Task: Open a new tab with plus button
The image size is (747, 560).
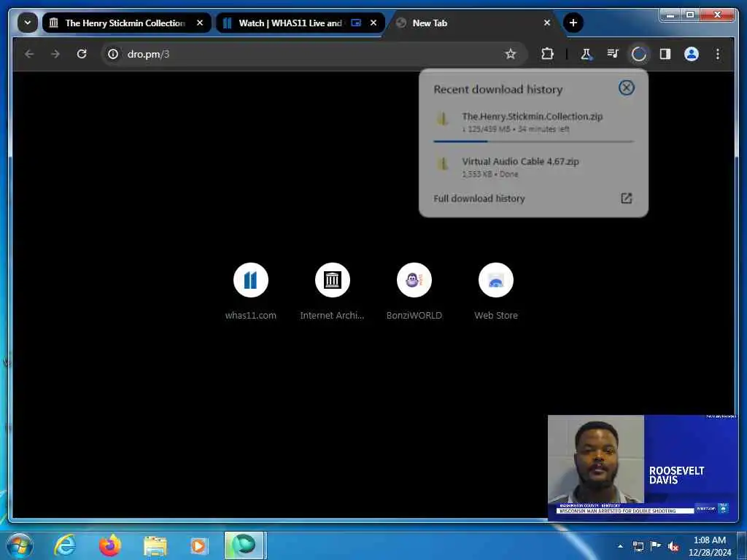Action: (x=573, y=23)
